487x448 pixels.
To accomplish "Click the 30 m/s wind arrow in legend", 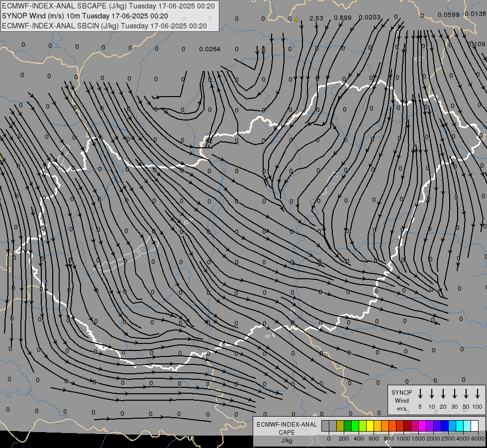I will click(x=454, y=394).
